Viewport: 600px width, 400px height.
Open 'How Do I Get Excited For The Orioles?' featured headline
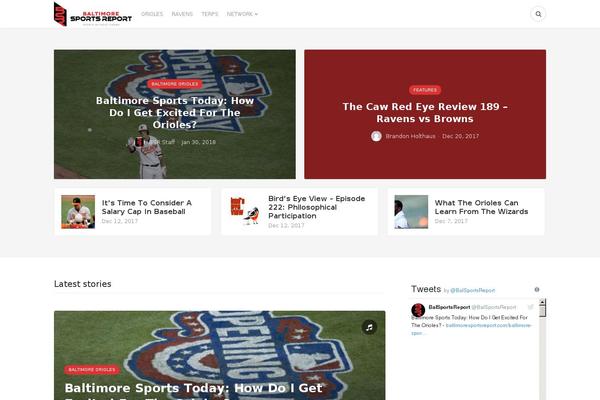(x=175, y=113)
